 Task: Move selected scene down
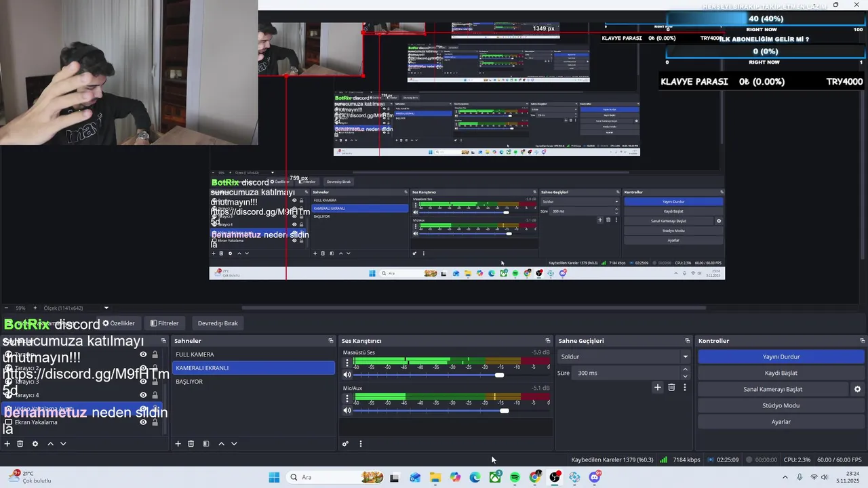point(234,444)
